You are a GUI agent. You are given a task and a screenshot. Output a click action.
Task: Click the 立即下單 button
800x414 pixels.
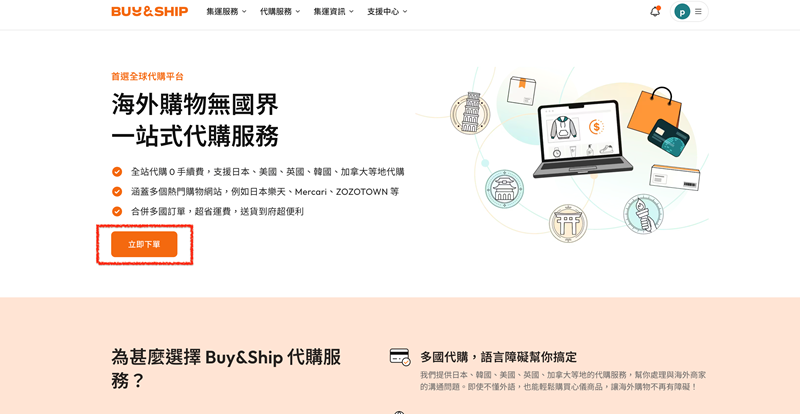144,245
